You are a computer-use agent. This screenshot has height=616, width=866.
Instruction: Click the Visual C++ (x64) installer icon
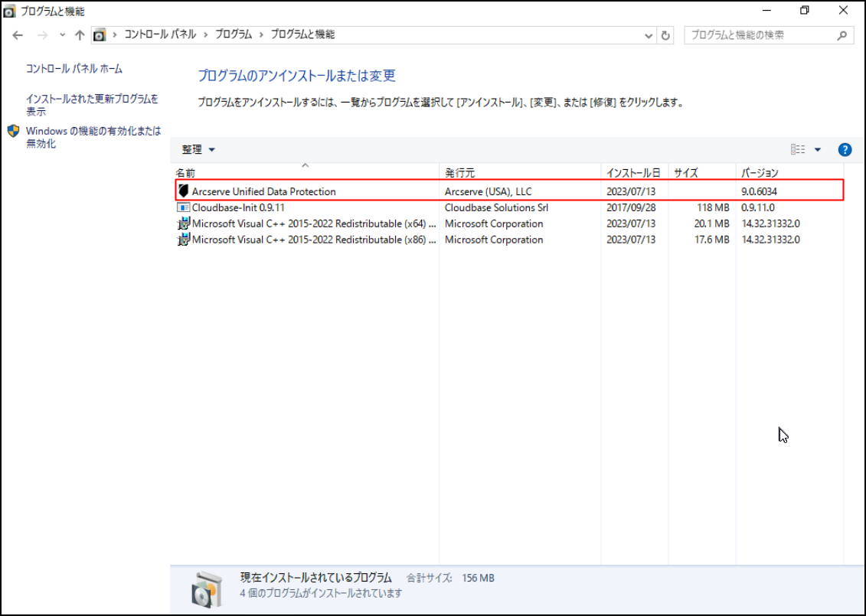tap(183, 223)
